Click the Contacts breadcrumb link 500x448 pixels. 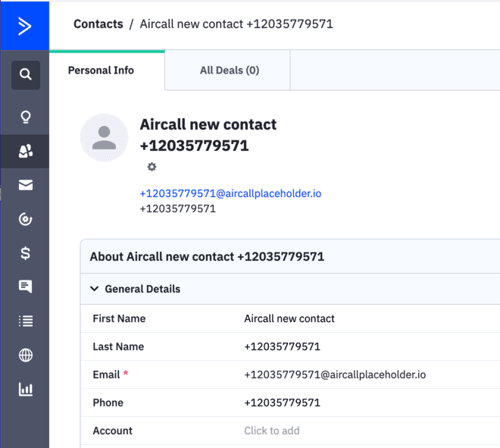pyautogui.click(x=98, y=24)
